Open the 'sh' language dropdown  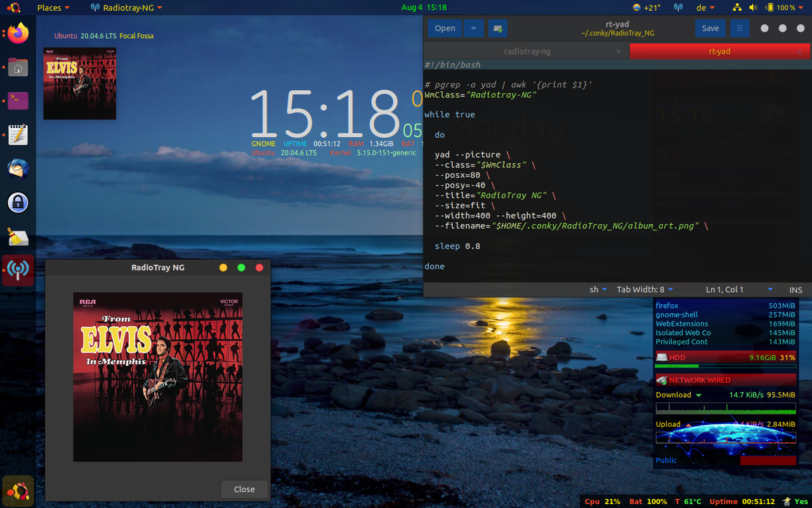[598, 290]
